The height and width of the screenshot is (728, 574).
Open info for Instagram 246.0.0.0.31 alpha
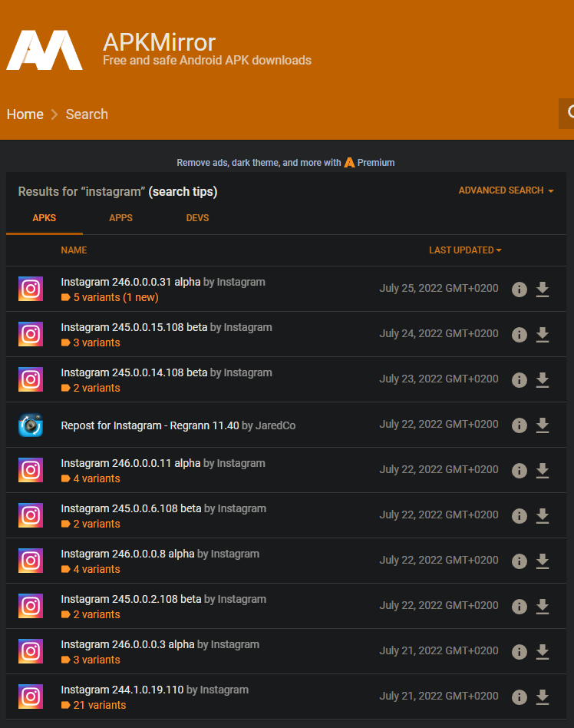[x=520, y=290]
